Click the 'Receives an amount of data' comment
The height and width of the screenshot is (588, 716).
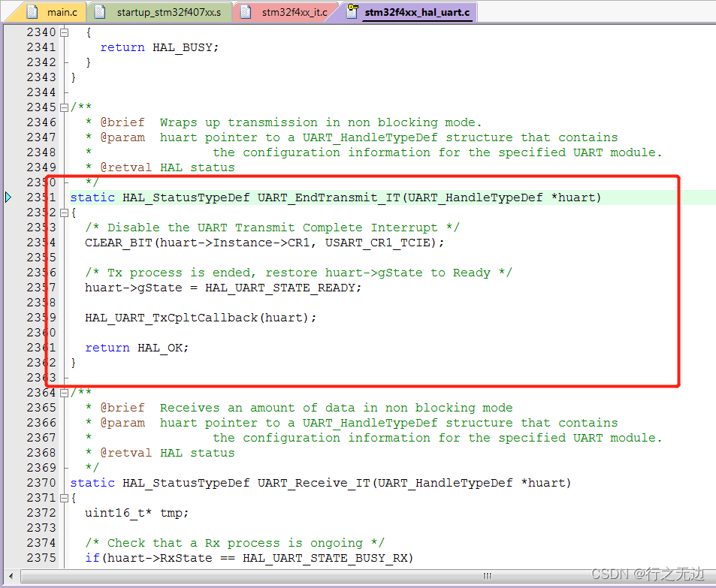coord(336,408)
